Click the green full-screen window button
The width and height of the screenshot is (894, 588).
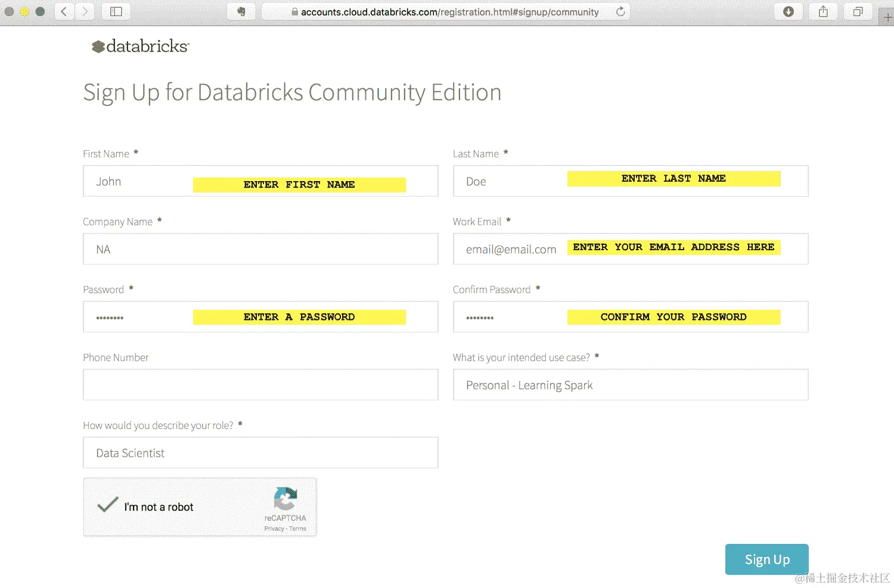41,11
